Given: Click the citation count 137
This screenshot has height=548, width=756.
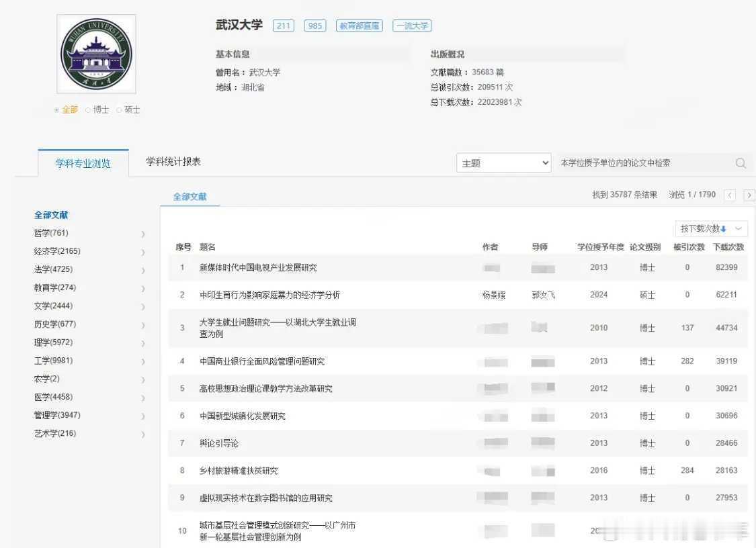Looking at the screenshot, I should (x=687, y=328).
